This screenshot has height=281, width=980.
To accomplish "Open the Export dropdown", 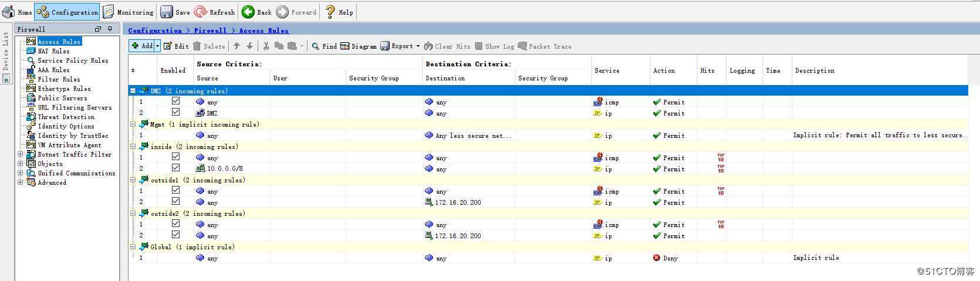I will coord(400,46).
